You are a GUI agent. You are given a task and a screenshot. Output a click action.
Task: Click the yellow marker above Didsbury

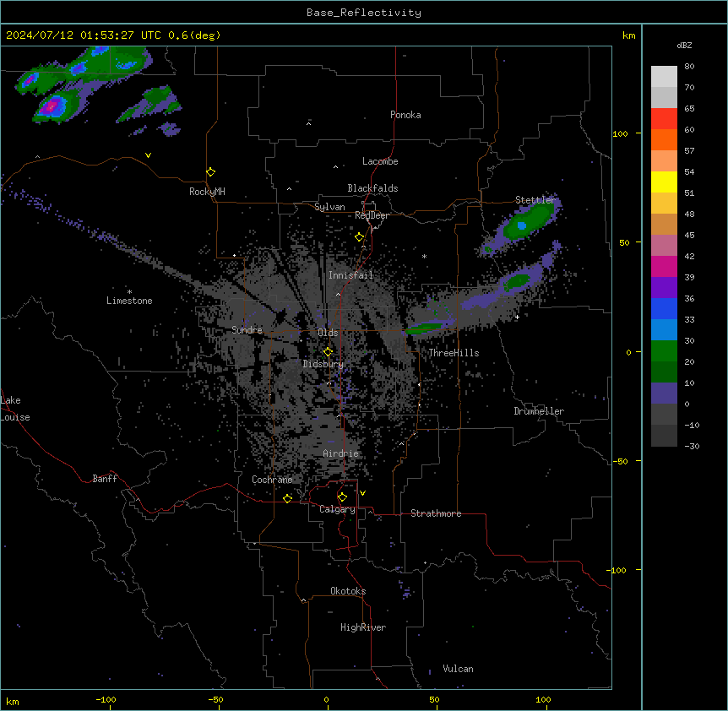328,352
